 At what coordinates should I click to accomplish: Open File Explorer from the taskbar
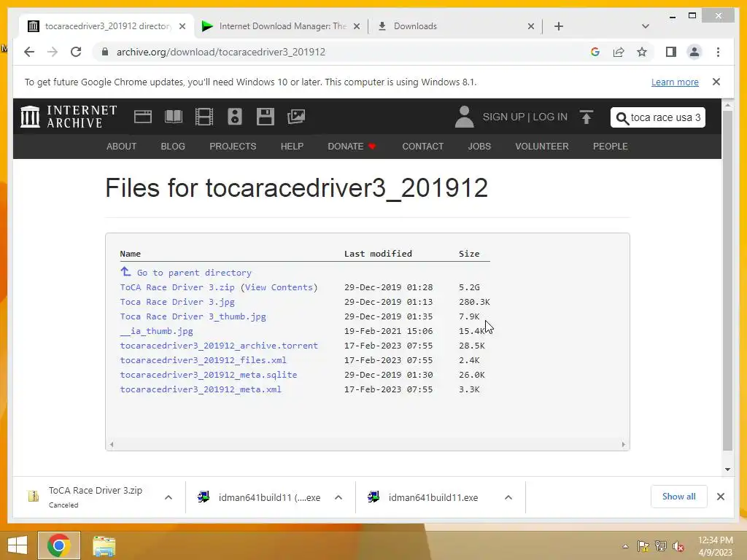pos(104,546)
